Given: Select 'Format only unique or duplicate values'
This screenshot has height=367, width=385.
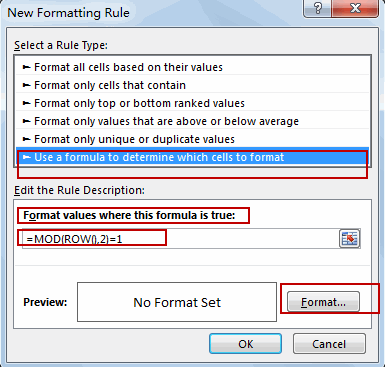Looking at the screenshot, I should coord(192,139).
